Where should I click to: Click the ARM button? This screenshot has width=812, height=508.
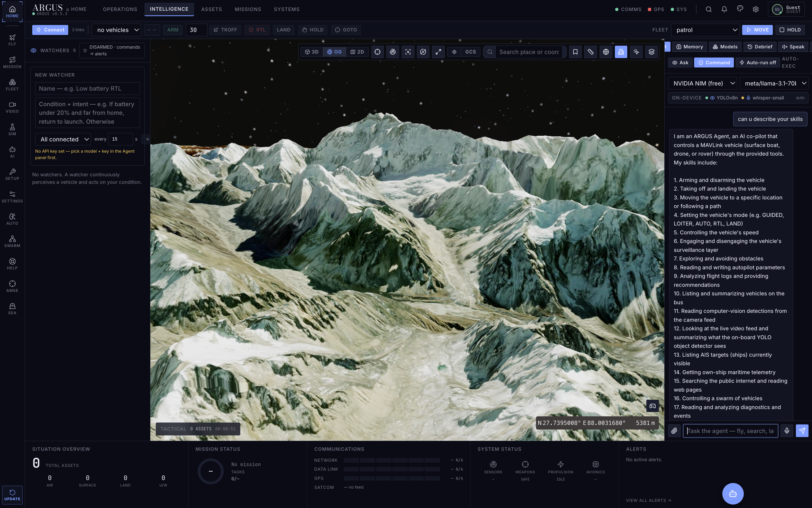coord(173,30)
